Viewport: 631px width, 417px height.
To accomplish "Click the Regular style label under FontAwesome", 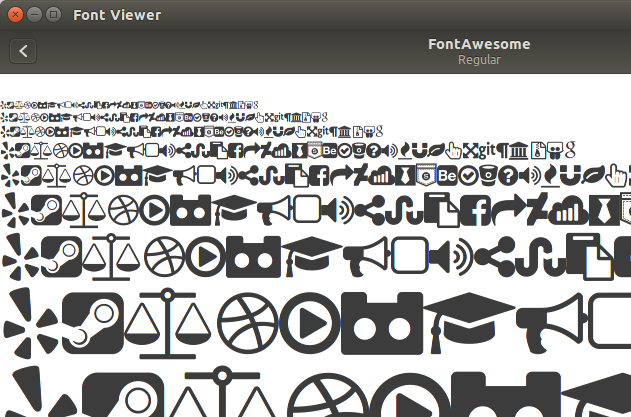I will pyautogui.click(x=479, y=60).
